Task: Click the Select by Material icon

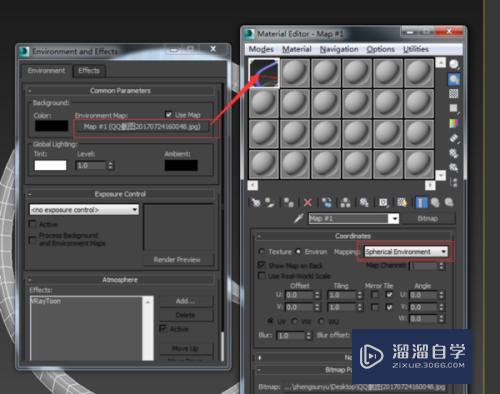Action: (454, 167)
